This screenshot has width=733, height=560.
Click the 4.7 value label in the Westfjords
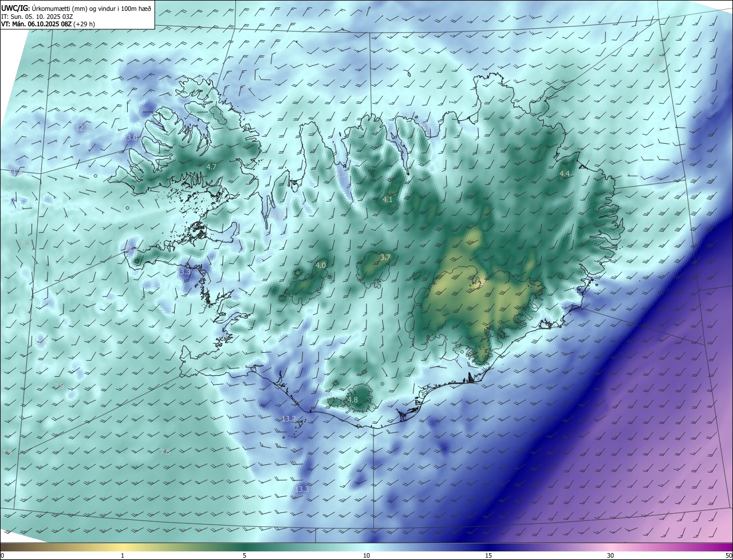point(211,167)
